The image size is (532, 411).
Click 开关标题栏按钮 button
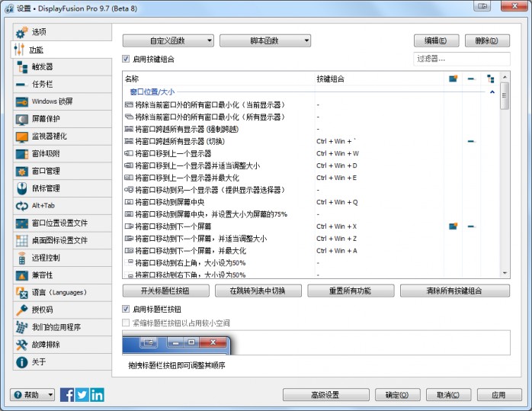point(166,291)
